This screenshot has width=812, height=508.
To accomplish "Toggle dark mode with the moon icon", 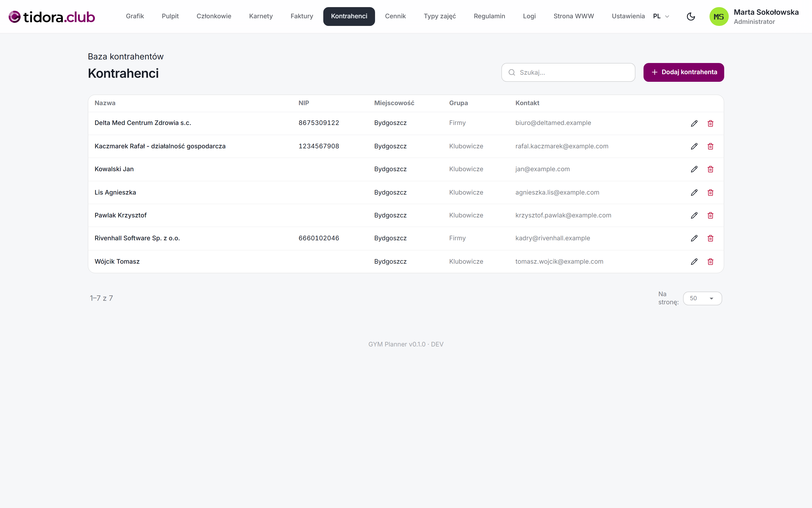I will [691, 17].
